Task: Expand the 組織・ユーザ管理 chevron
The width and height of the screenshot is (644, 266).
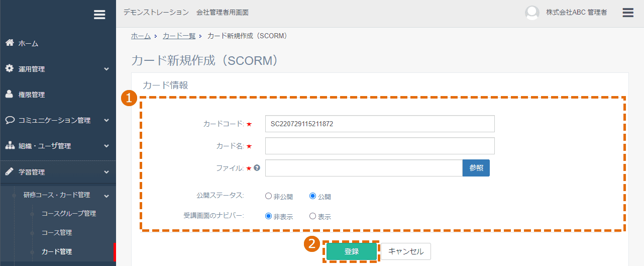Action: point(106,146)
